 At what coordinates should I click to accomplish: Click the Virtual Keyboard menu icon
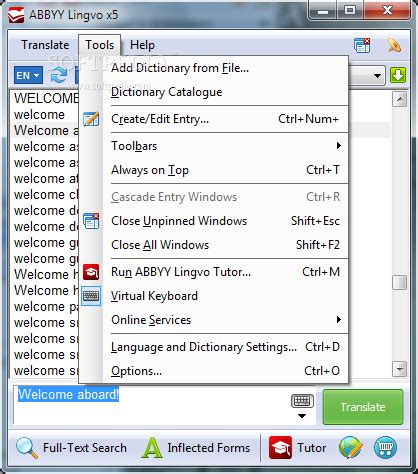pos(91,296)
